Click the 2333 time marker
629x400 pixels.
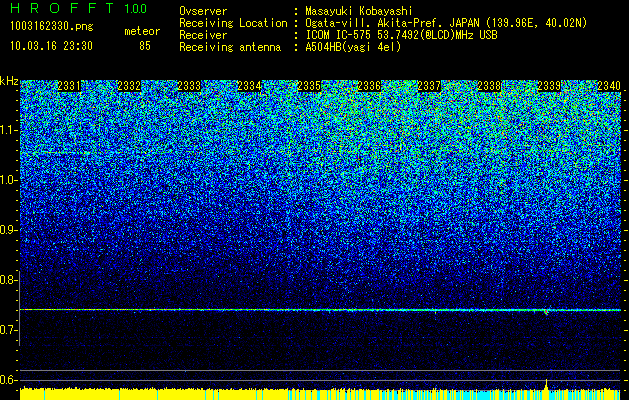[x=189, y=86]
